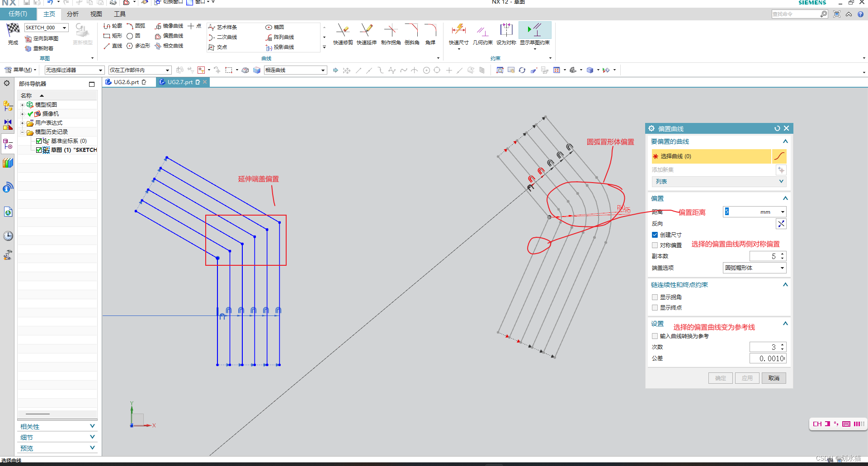Toggle the Datum Coordinate System checkbox in navigator

[x=39, y=141]
